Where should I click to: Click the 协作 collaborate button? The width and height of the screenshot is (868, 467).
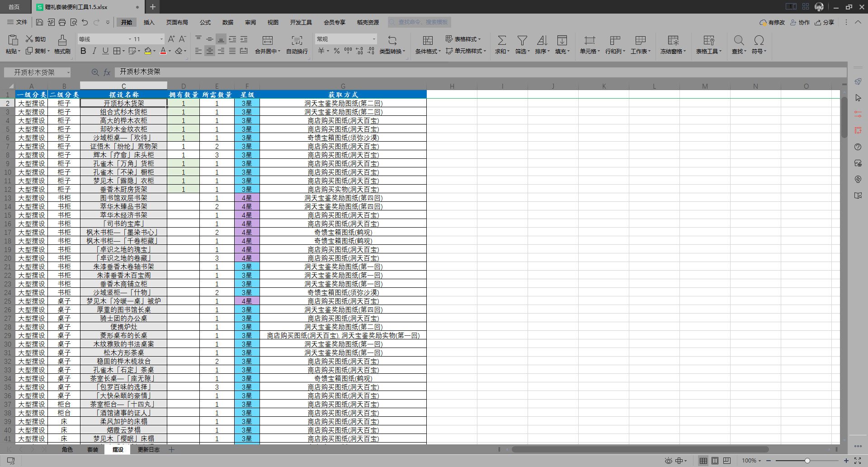point(800,22)
